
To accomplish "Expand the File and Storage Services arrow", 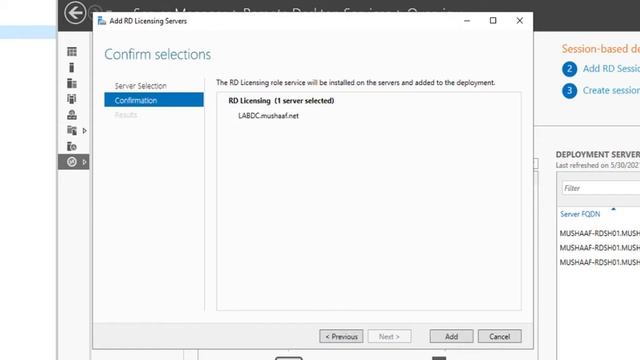I will click(84, 131).
